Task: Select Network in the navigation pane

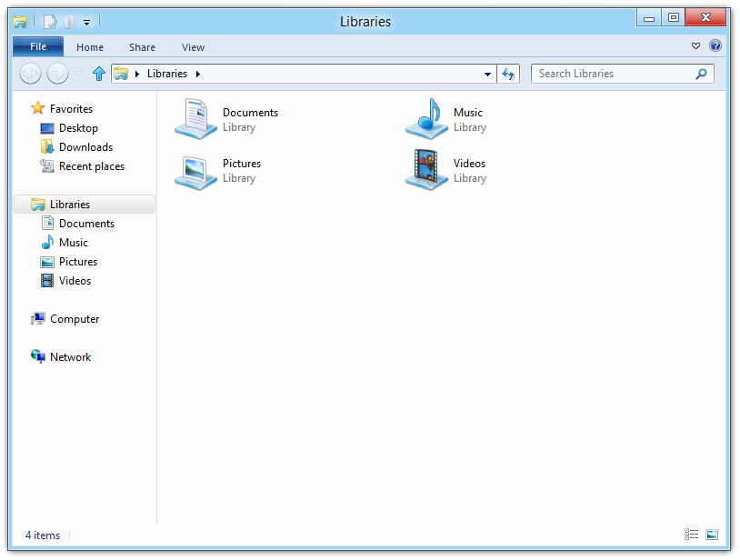Action: (x=70, y=357)
